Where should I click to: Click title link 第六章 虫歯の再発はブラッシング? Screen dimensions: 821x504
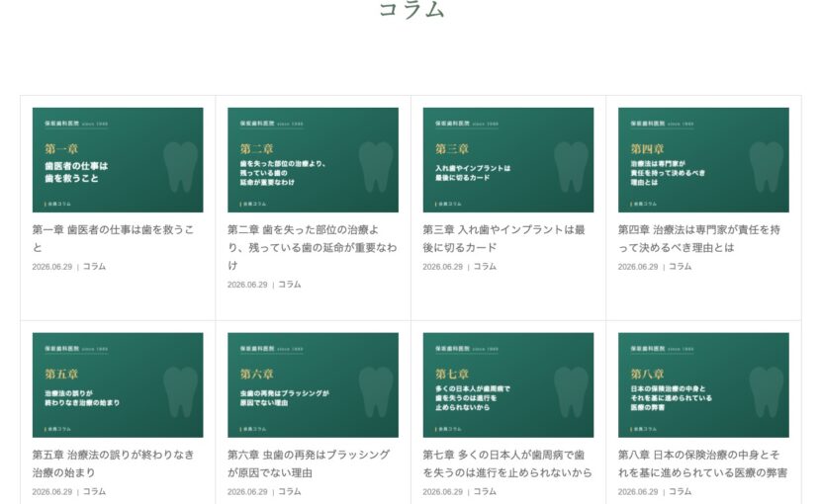click(309, 463)
